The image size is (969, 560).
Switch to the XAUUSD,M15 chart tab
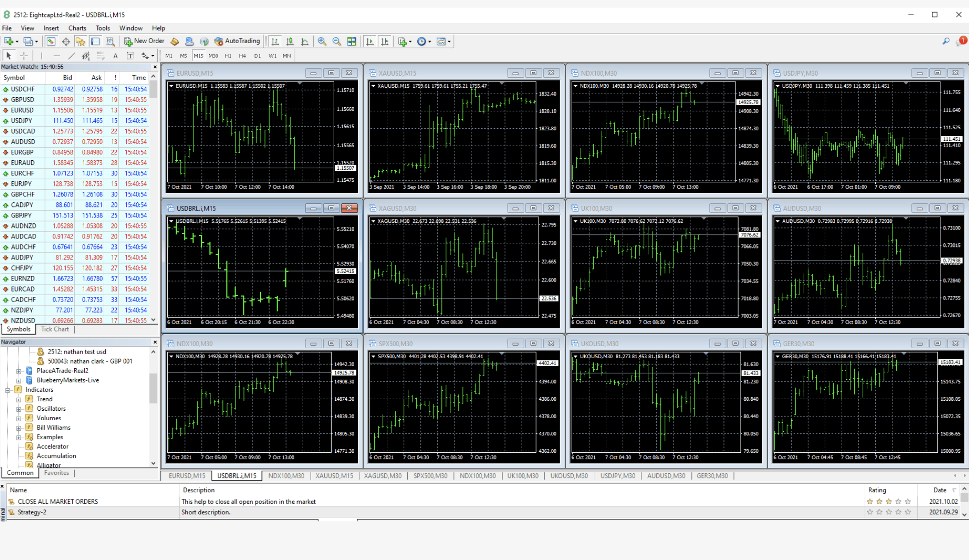[334, 476]
